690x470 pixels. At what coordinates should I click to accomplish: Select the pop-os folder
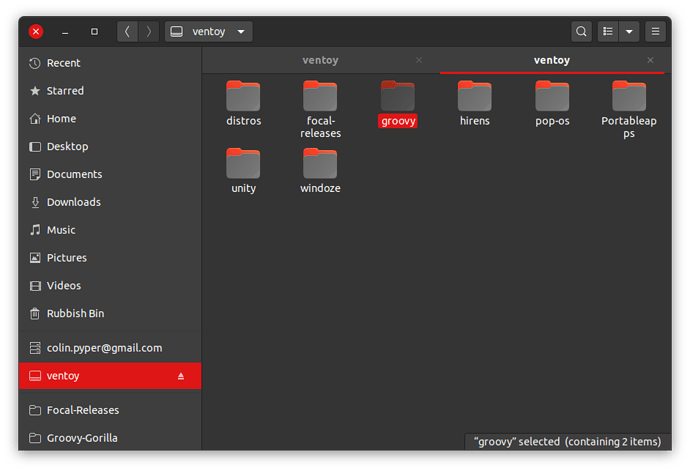[552, 103]
